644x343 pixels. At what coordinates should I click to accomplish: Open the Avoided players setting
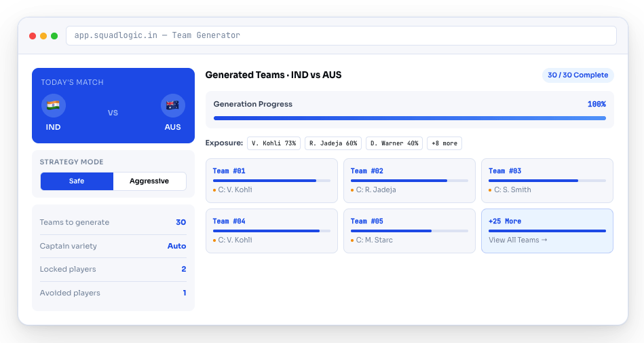pos(184,293)
